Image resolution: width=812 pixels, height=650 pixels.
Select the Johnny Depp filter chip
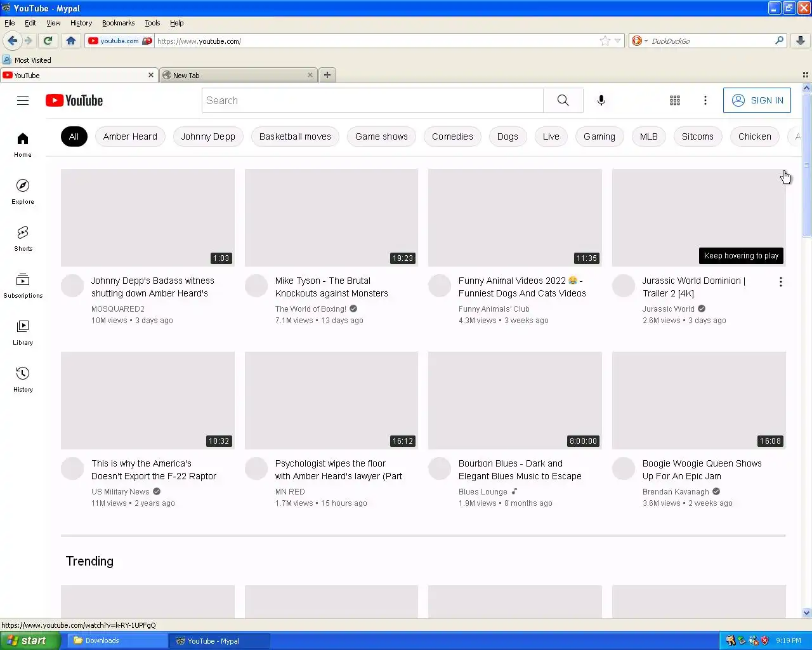208,136
